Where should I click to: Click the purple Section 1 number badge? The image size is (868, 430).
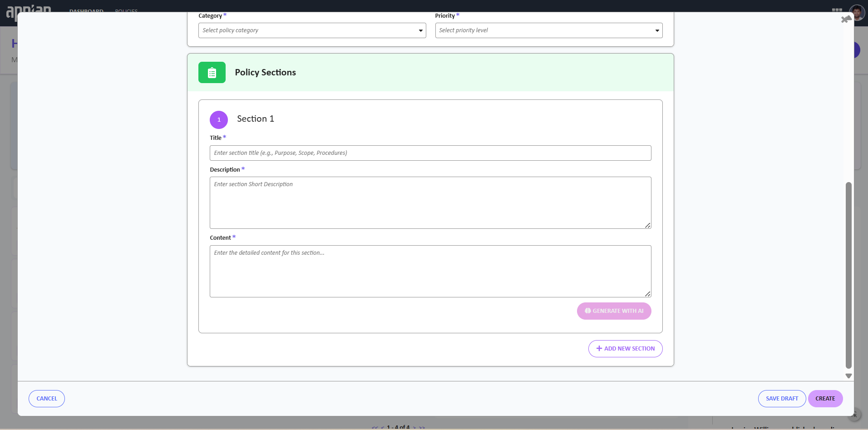218,120
